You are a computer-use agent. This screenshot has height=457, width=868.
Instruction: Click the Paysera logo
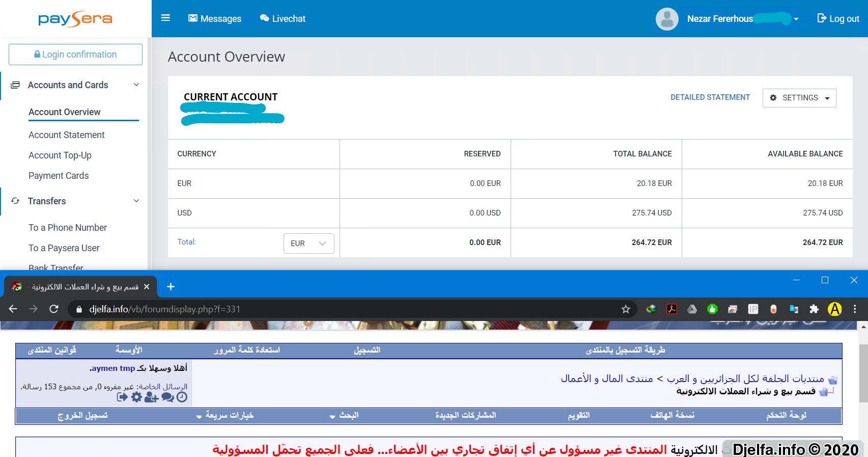[x=75, y=19]
